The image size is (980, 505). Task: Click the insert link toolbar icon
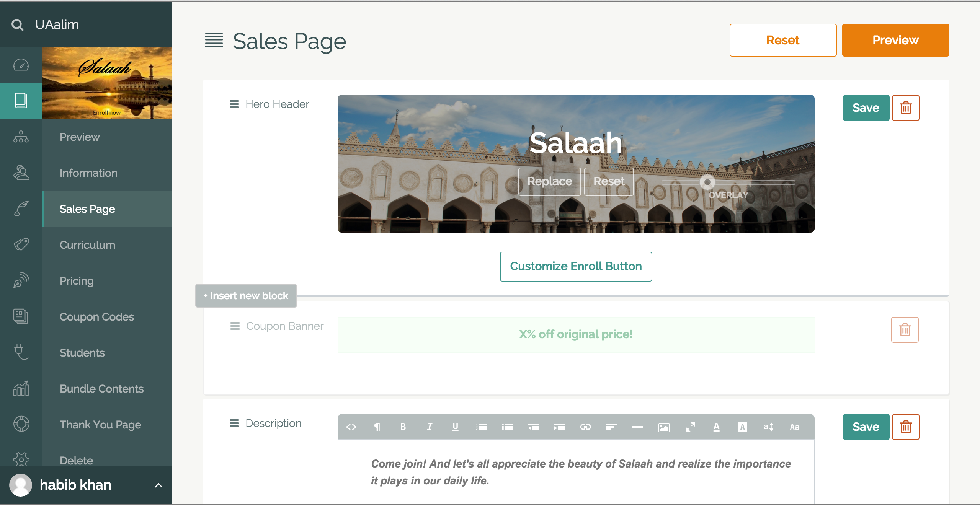585,427
